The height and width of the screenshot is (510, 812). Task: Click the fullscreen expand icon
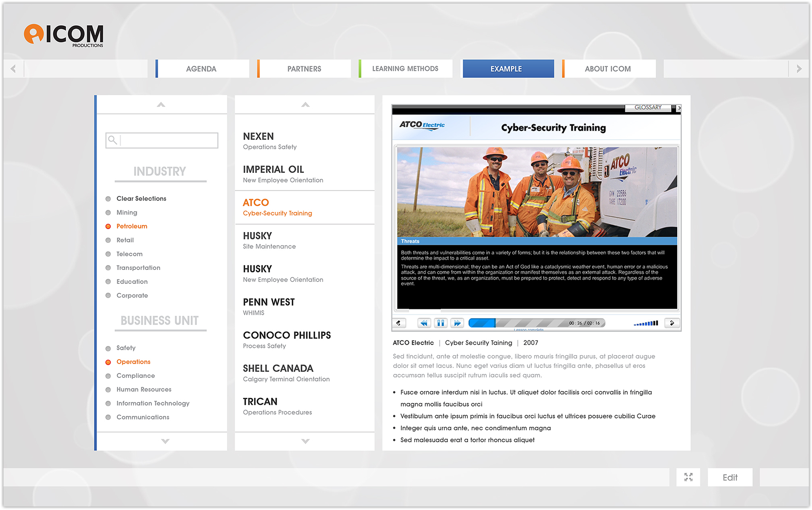coord(688,477)
